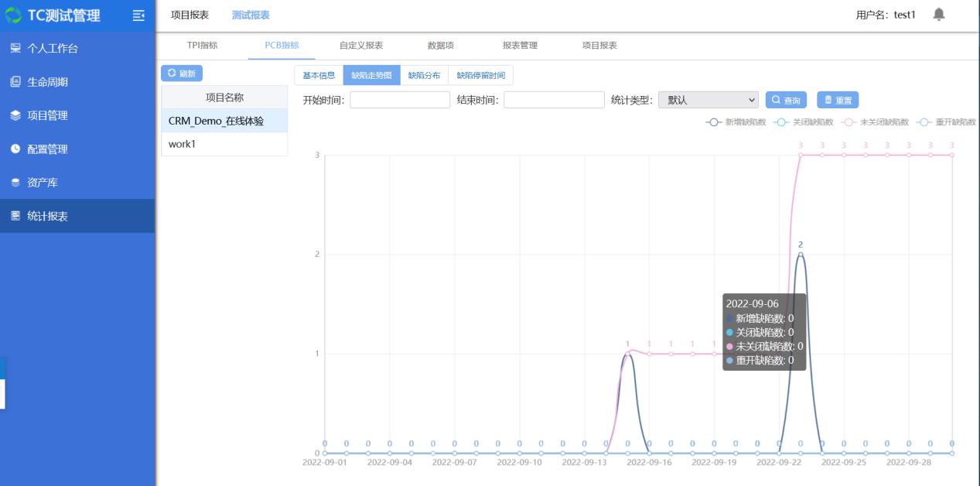Select the work1 project row
The image size is (980, 486).
pos(224,144)
